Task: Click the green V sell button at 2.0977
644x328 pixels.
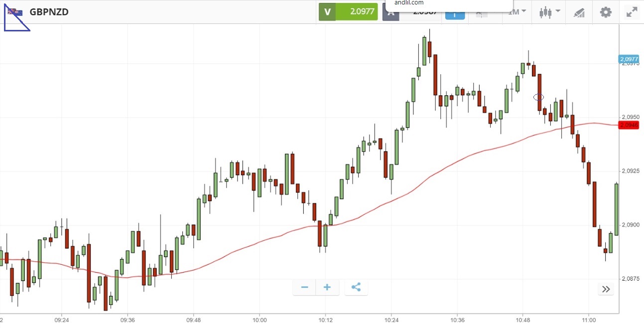Action: 349,12
